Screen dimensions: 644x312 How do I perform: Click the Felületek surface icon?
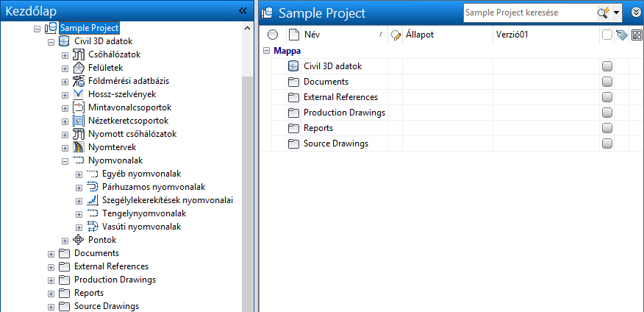(x=79, y=68)
